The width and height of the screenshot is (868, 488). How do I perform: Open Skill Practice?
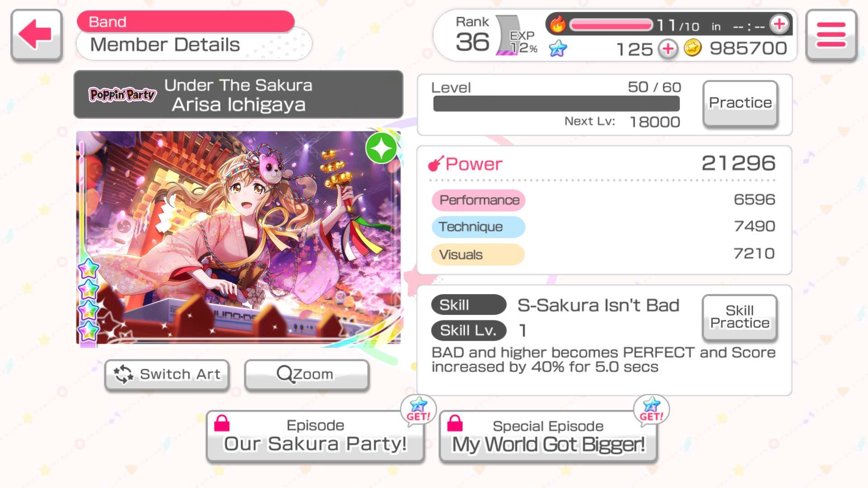click(740, 317)
